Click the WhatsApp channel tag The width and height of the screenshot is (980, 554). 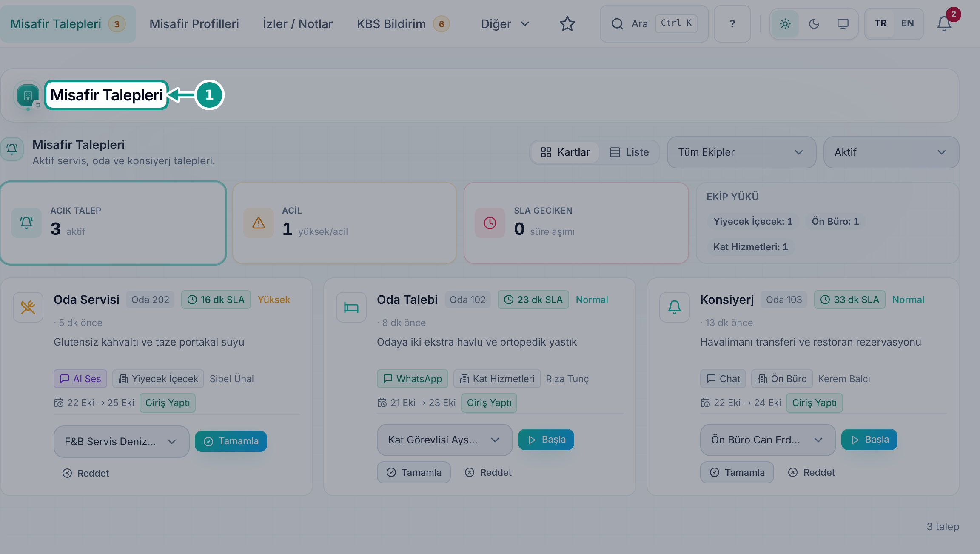[413, 379]
